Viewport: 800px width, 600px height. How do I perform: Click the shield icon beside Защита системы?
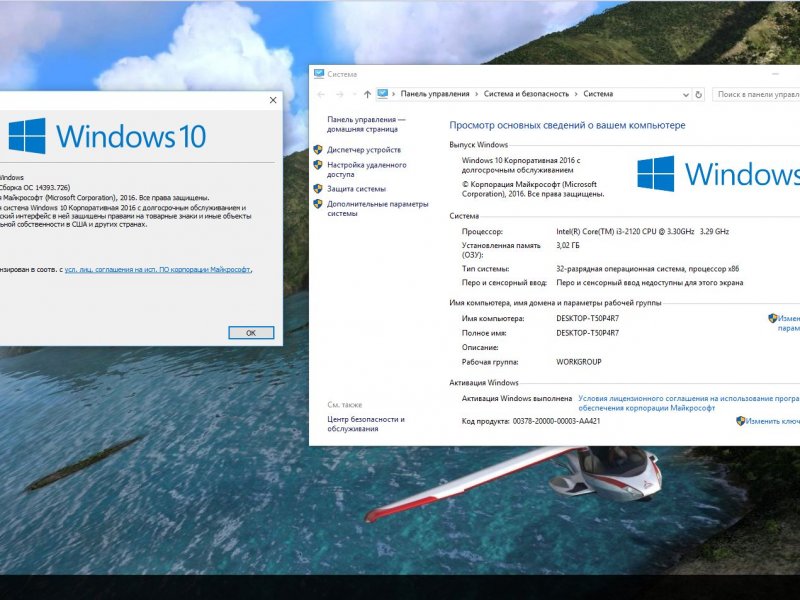coord(318,189)
